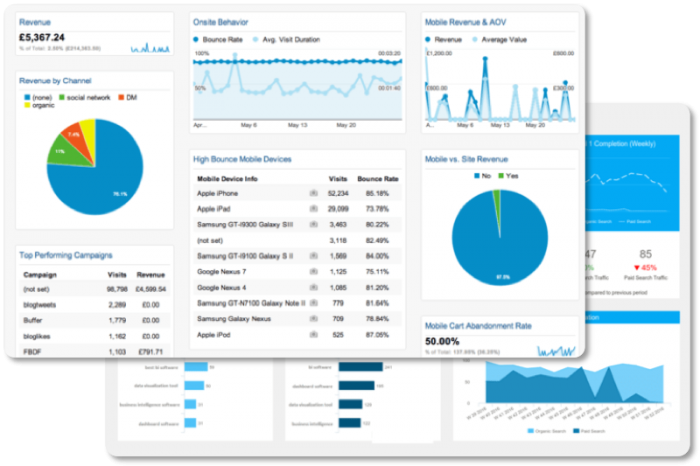Click the 52,234 visits cell for Apple iPhone
The height and width of the screenshot is (466, 700).
tap(338, 193)
